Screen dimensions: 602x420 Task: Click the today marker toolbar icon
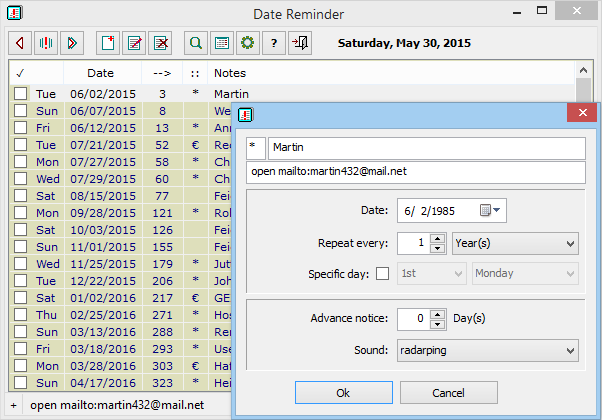[x=46, y=43]
